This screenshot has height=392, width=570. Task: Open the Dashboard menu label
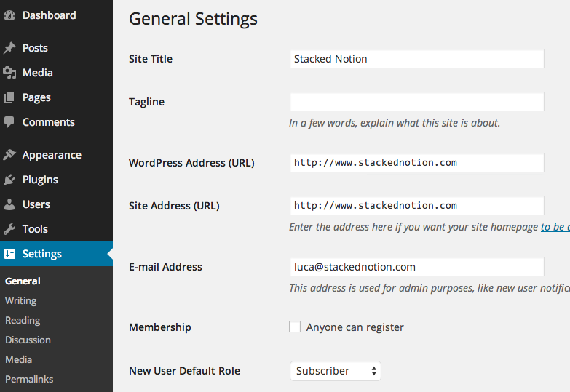49,15
